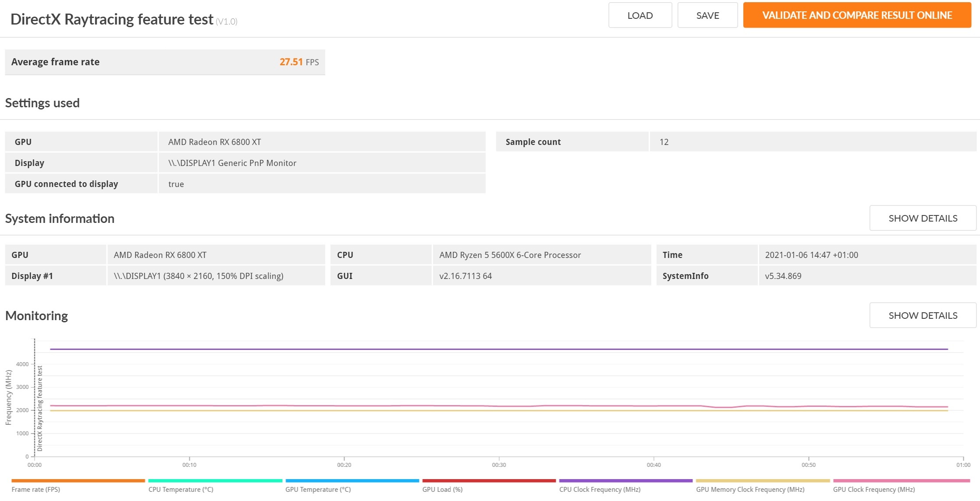Toggle GPU Temperature legend entry
The height and width of the screenshot is (501, 980).
352,486
